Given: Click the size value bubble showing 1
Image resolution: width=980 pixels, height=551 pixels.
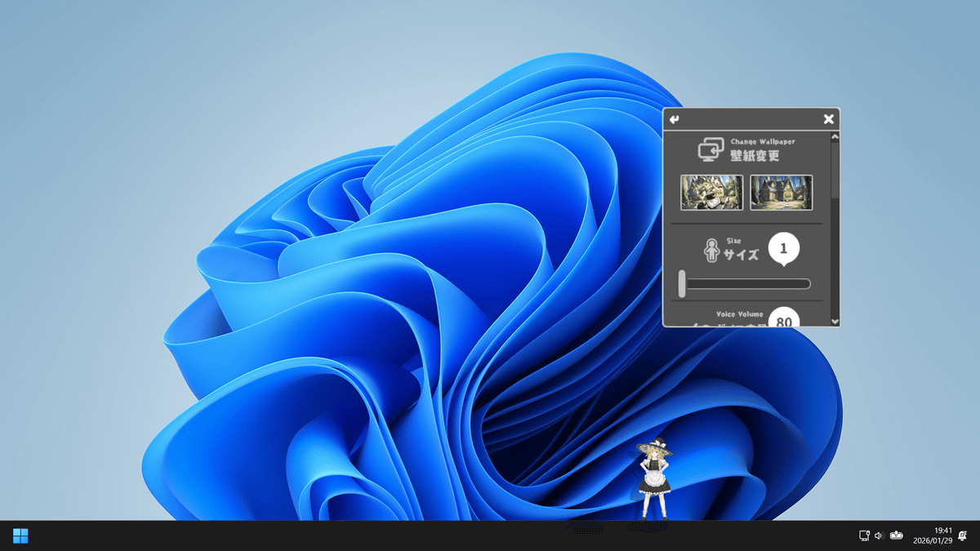Looking at the screenshot, I should point(784,249).
